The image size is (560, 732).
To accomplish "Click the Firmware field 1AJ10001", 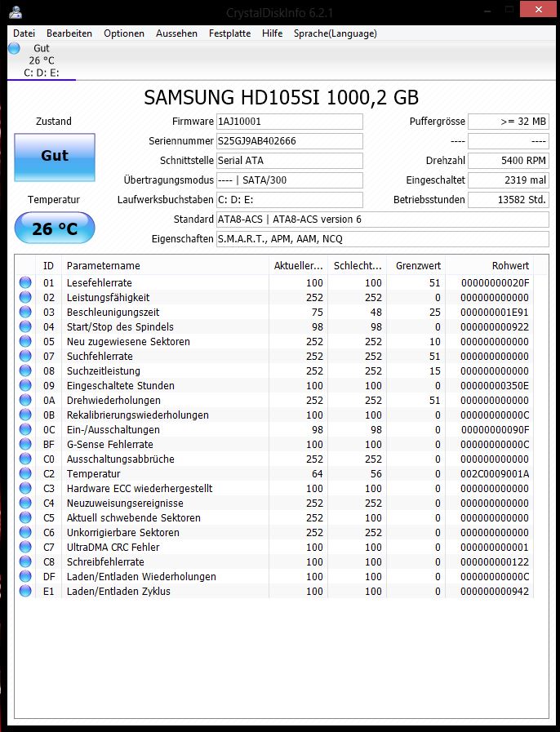I will [290, 122].
